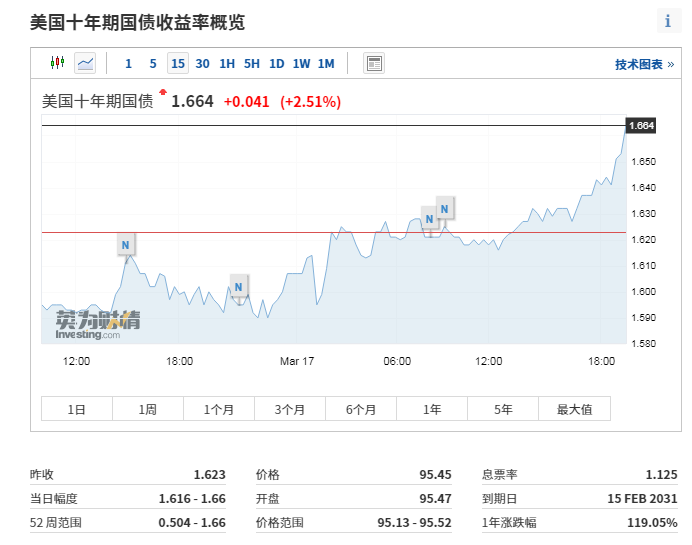Image resolution: width=692 pixels, height=545 pixels.
Task: Click the 1.664 current price label on axis
Action: (640, 126)
